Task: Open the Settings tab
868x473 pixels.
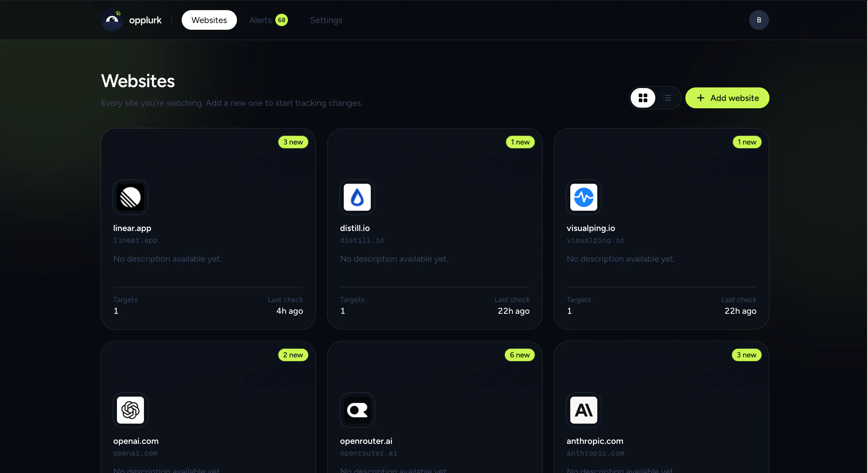Action: click(326, 20)
